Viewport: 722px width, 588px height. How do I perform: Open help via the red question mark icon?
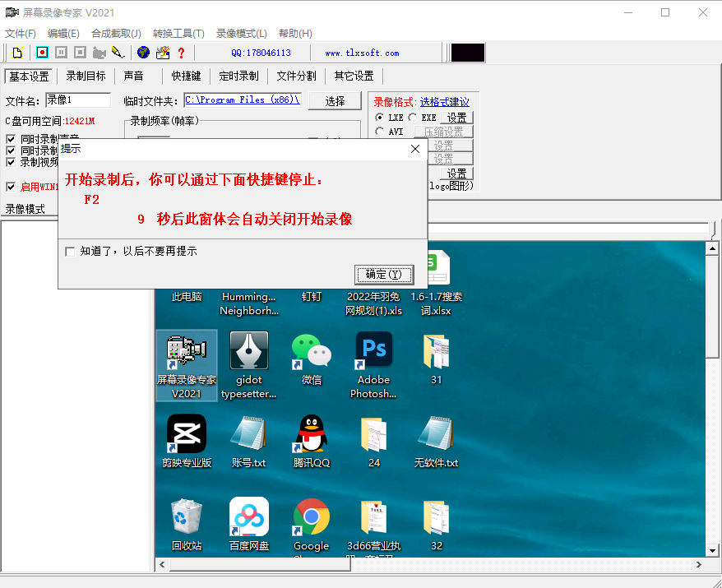click(x=181, y=53)
